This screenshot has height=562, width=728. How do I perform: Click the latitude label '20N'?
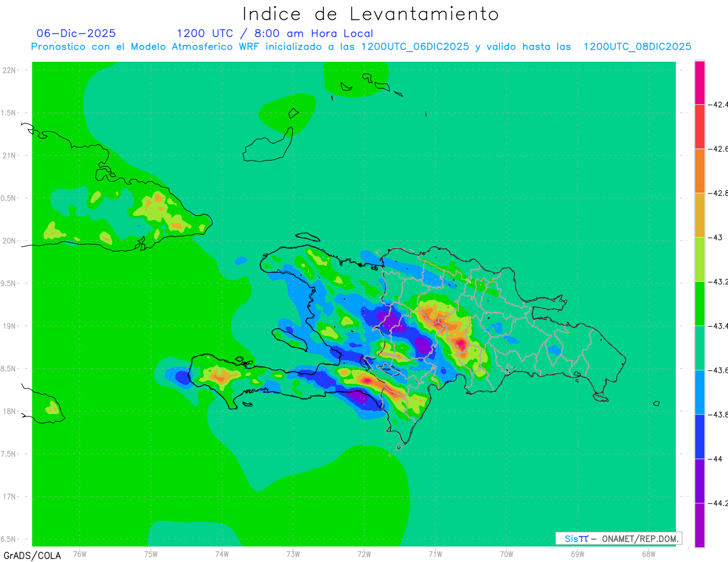[9, 241]
